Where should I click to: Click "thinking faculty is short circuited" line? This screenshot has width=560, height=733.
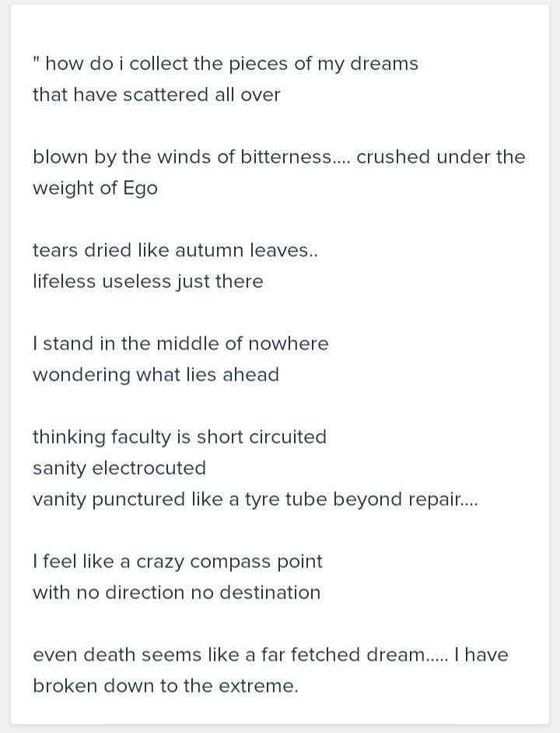(180, 437)
